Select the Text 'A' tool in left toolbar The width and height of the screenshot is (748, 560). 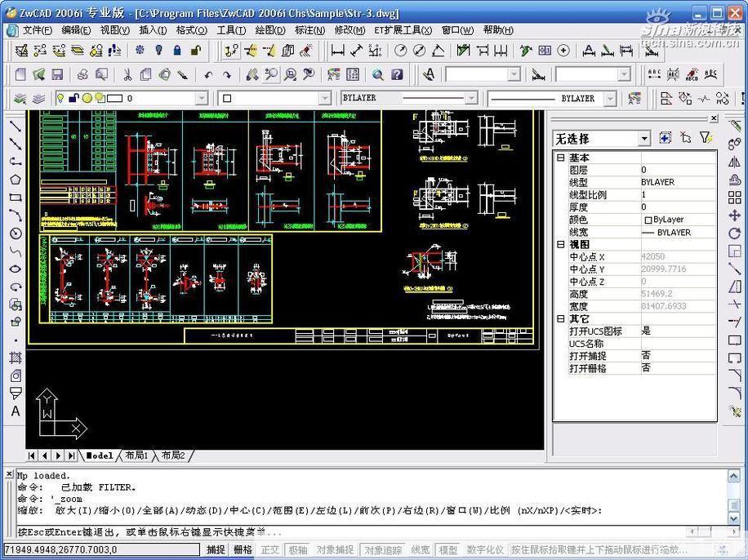click(15, 411)
